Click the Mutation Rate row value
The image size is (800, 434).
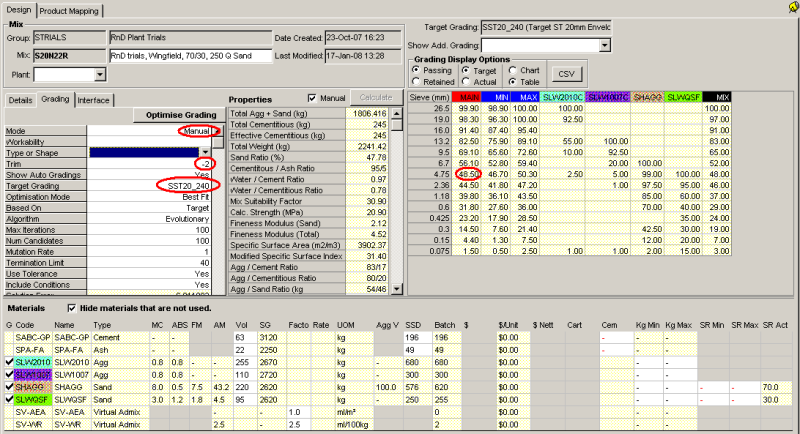click(x=149, y=252)
